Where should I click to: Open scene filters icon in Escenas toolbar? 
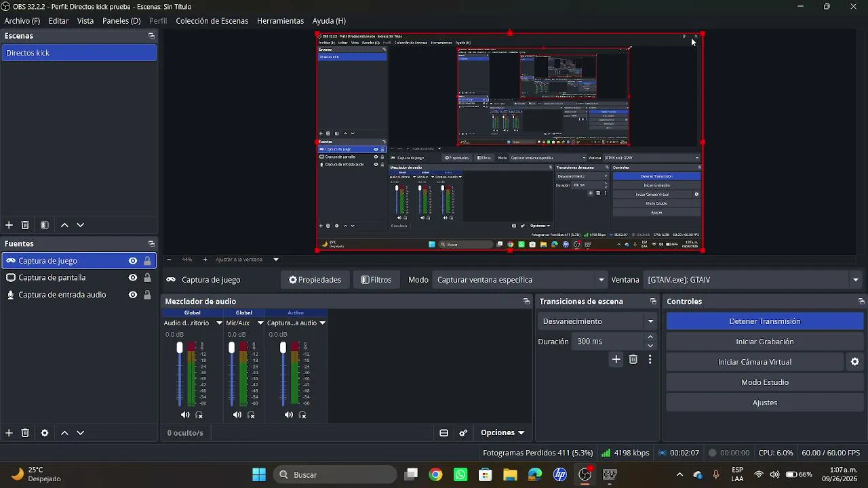[x=45, y=225]
